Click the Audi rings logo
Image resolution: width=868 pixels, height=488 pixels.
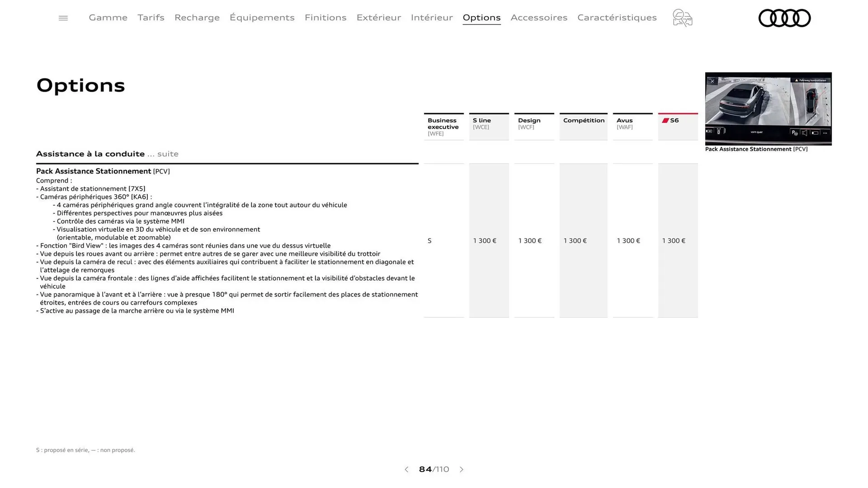tap(785, 18)
